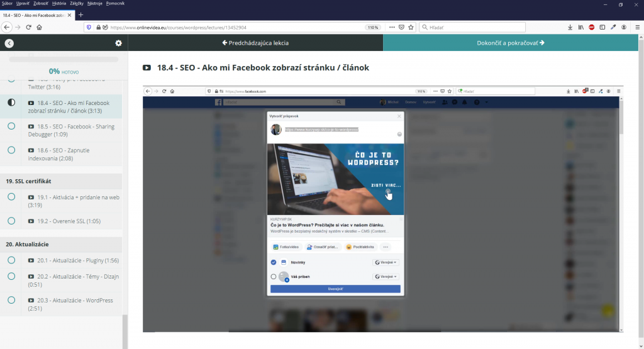Image resolution: width=644 pixels, height=349 pixels.
Task: Toggle completion circle for lesson 18.4
Action: pos(11,102)
